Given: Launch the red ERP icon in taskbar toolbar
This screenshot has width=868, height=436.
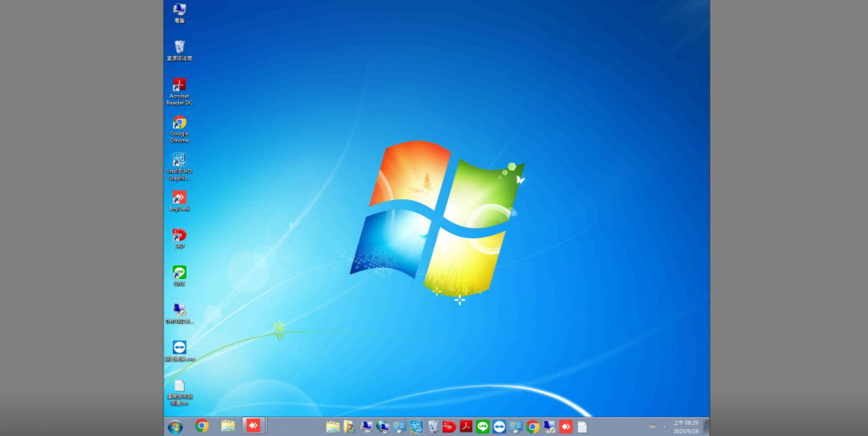Looking at the screenshot, I should [449, 427].
